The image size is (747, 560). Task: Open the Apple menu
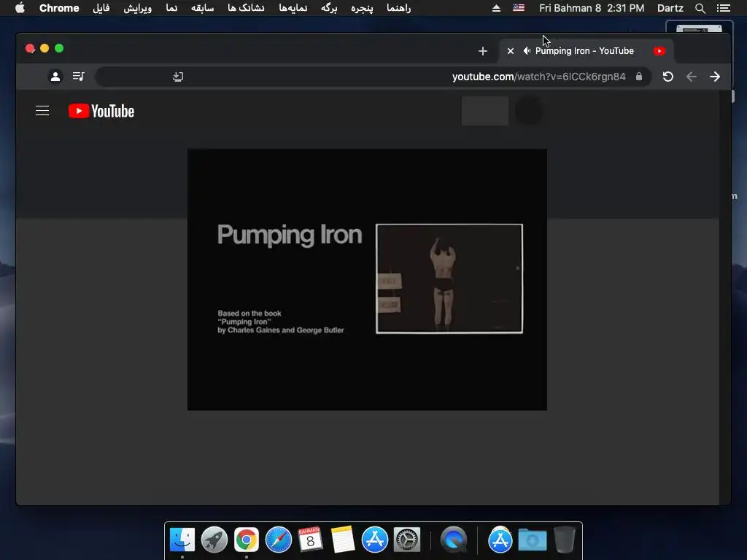(x=20, y=8)
